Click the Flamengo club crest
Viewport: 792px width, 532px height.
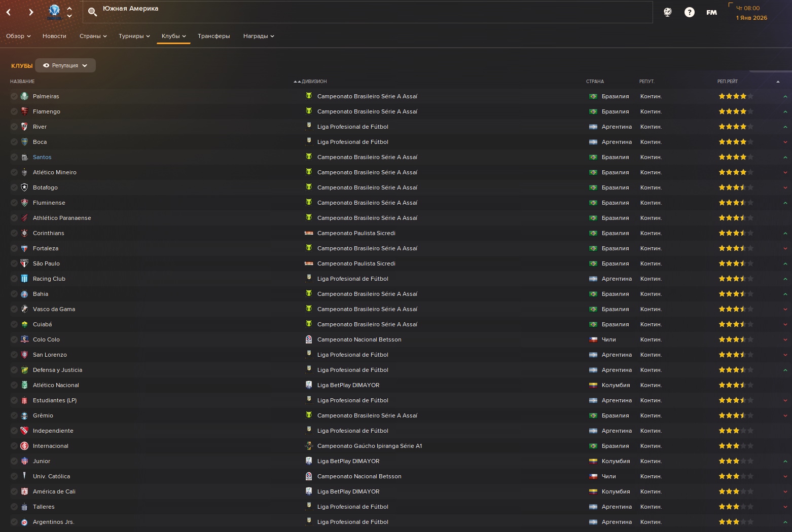pyautogui.click(x=24, y=111)
